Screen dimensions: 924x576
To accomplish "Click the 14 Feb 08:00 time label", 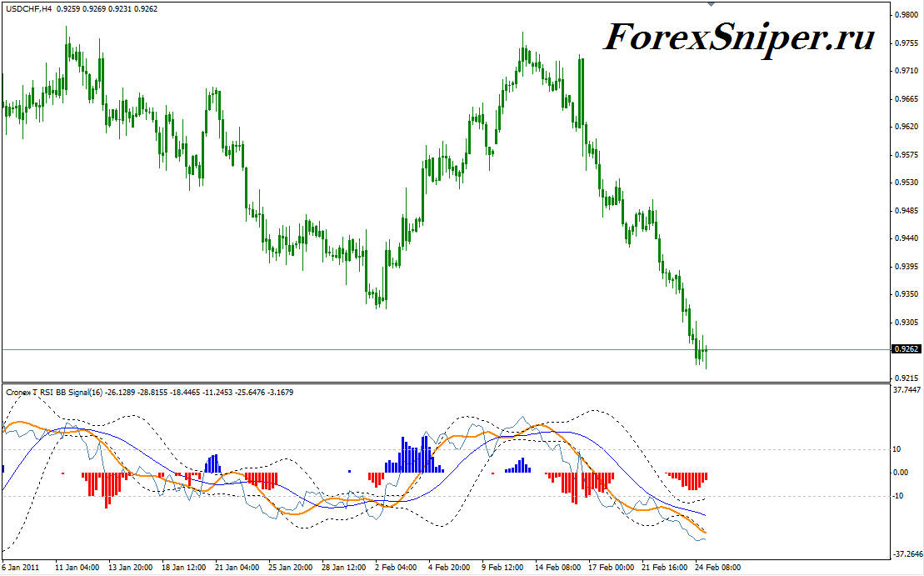I will point(558,567).
